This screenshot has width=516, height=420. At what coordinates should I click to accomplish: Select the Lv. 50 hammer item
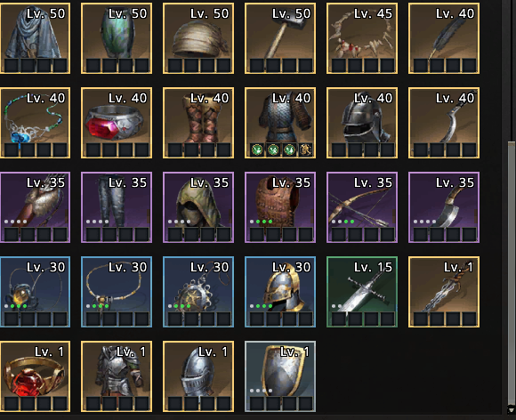pyautogui.click(x=280, y=38)
